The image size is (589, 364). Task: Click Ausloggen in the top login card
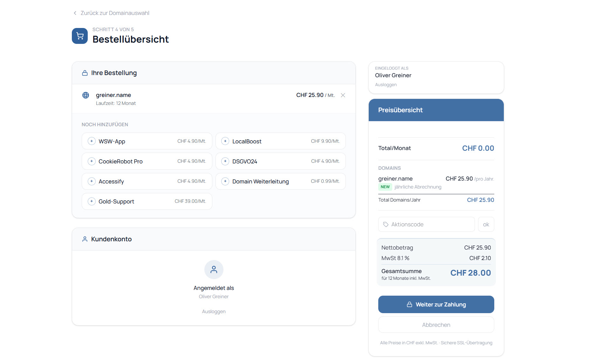(386, 85)
